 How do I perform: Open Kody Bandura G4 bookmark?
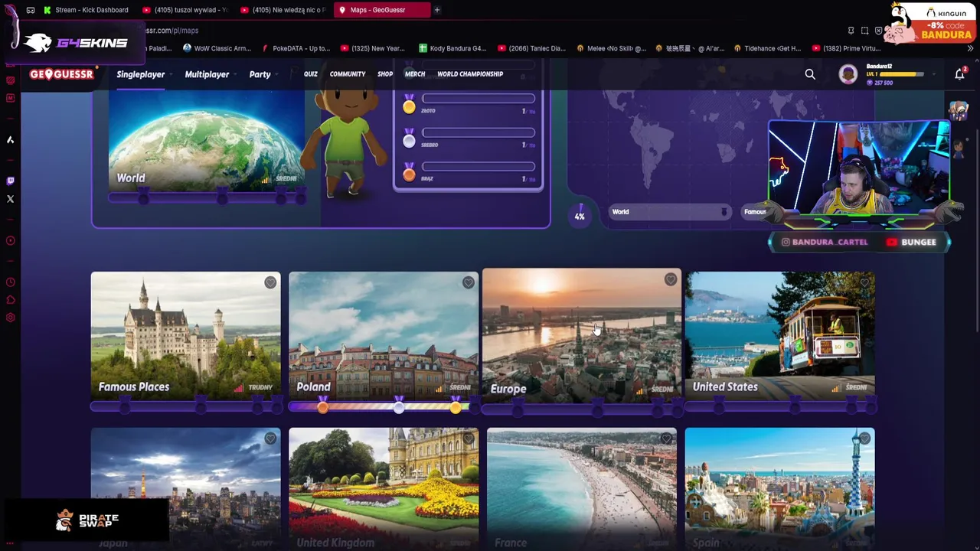[x=453, y=48]
